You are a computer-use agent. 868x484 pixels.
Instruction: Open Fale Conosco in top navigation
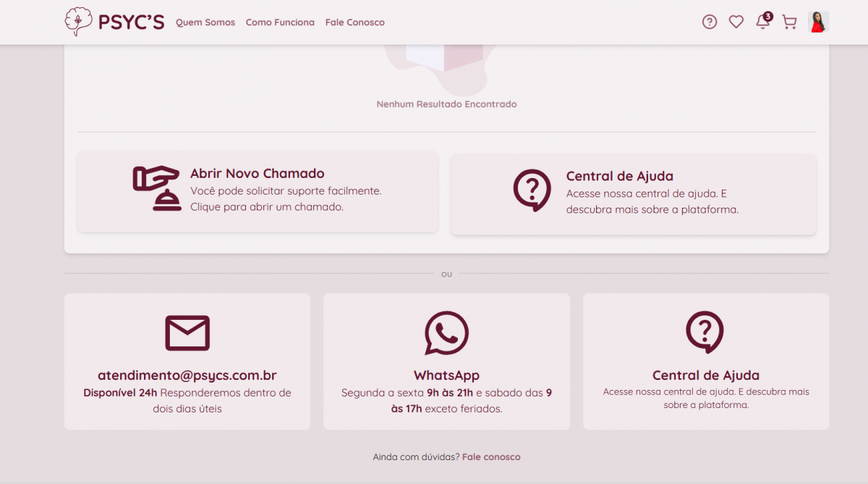354,22
